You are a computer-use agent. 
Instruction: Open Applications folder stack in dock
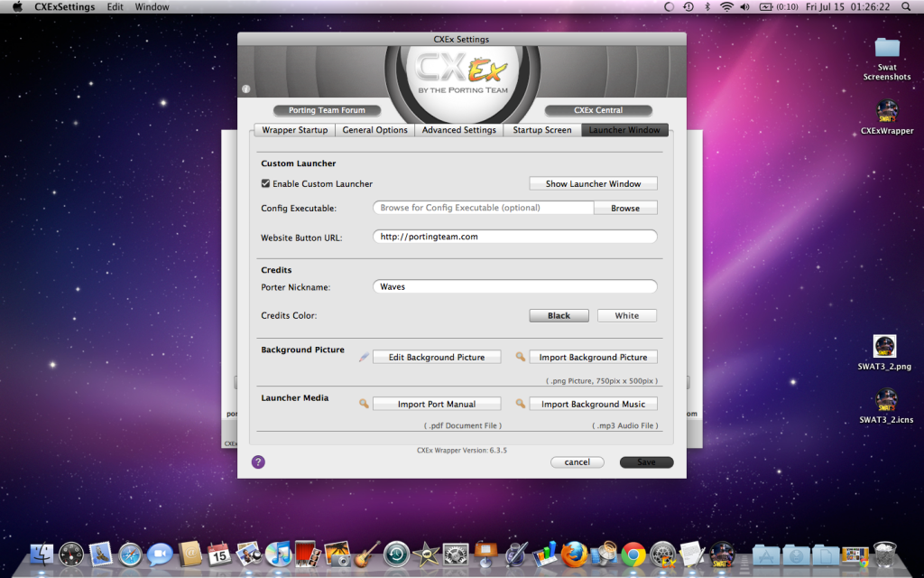(766, 555)
